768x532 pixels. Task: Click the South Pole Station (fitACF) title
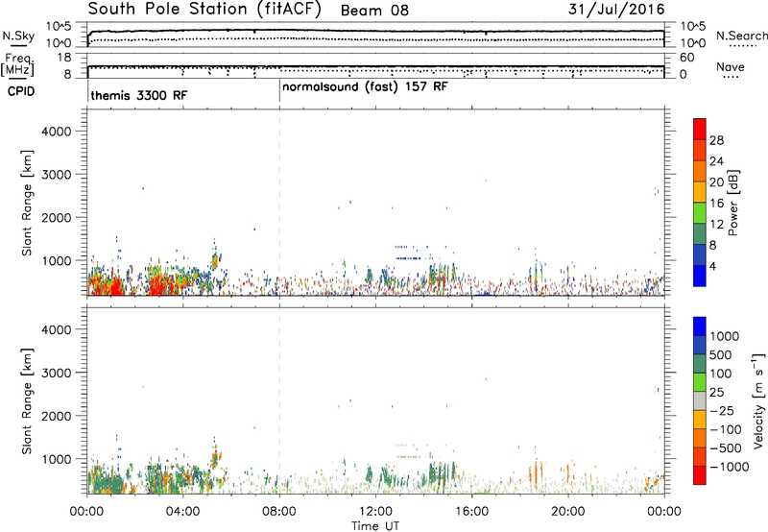point(204,10)
